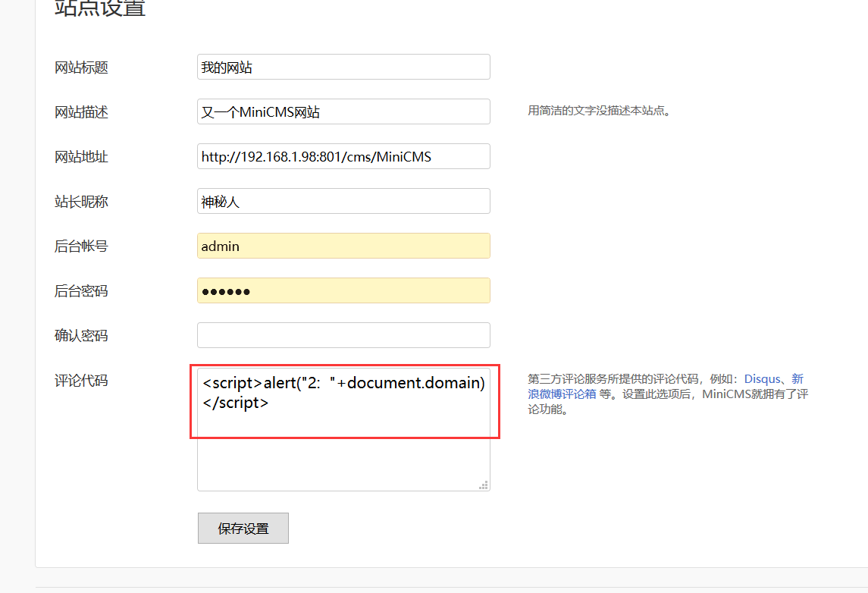The width and height of the screenshot is (868, 593).
Task: Focus the 网站描述 input with MiniCMS text
Action: pos(343,111)
